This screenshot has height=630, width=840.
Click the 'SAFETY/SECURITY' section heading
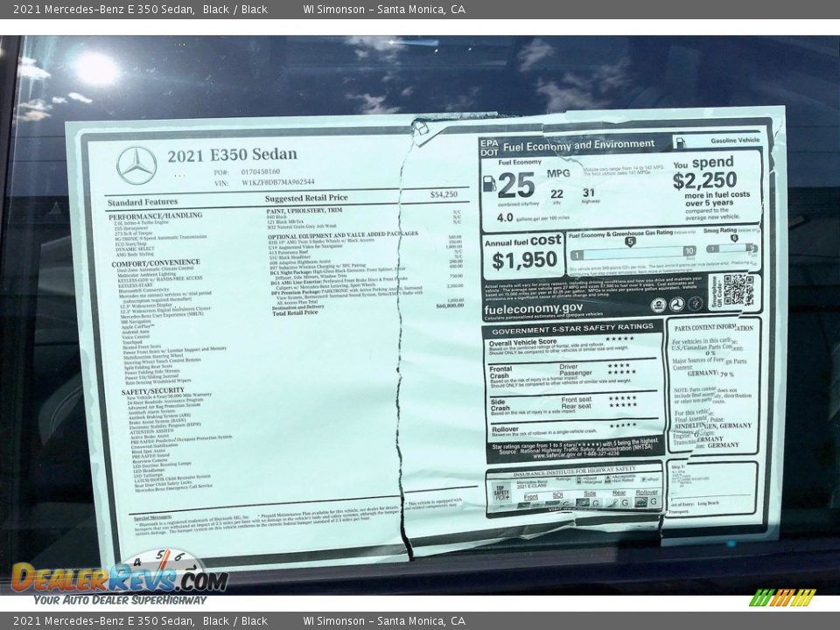click(x=152, y=392)
